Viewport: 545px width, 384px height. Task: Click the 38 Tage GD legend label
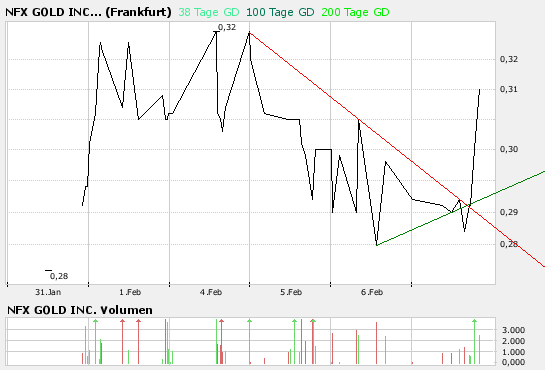click(209, 12)
